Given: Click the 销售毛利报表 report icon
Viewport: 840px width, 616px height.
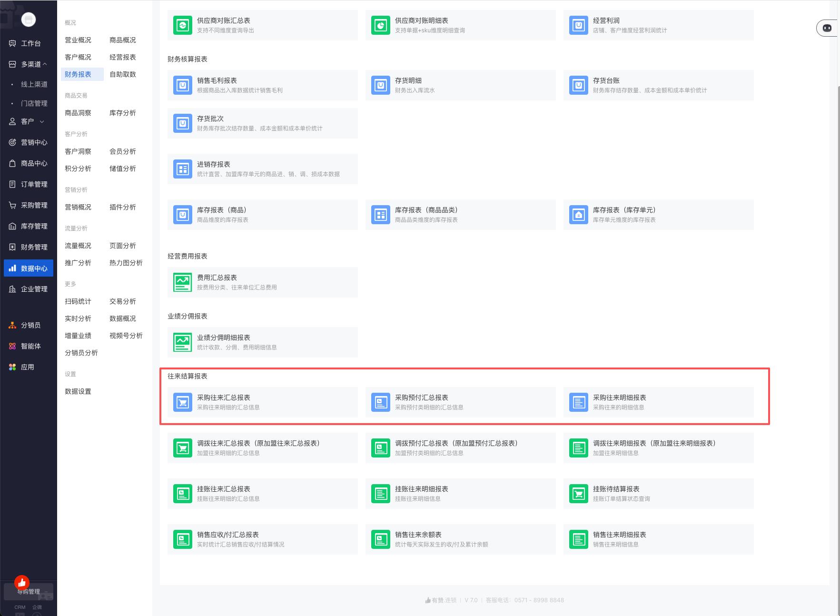Looking at the screenshot, I should point(182,86).
